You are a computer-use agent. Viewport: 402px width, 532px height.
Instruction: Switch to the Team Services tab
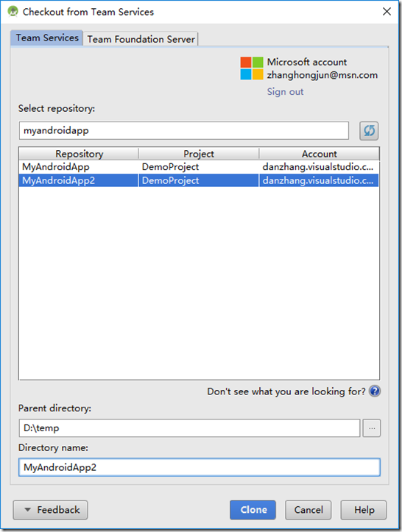click(47, 38)
